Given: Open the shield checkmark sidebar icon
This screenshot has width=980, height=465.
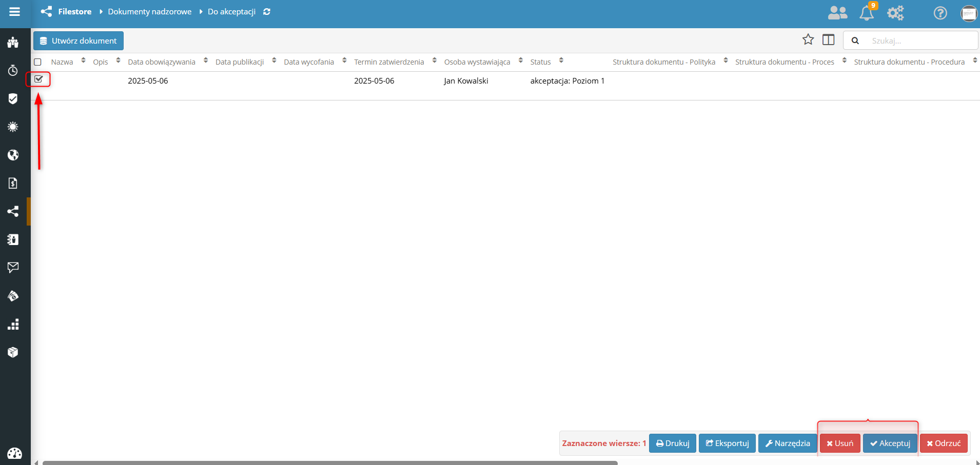Looking at the screenshot, I should point(13,98).
